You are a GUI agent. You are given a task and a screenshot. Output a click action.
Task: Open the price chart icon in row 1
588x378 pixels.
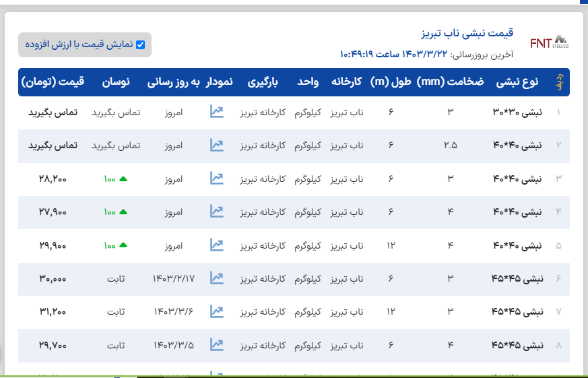point(216,112)
